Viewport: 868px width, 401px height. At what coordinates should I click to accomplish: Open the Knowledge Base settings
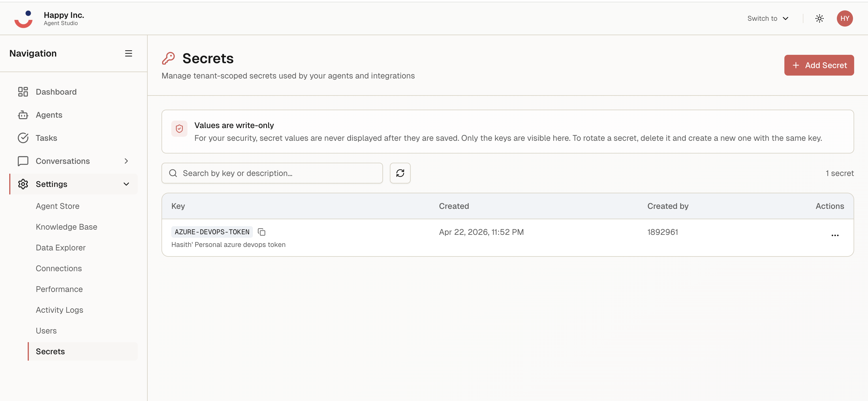click(66, 227)
